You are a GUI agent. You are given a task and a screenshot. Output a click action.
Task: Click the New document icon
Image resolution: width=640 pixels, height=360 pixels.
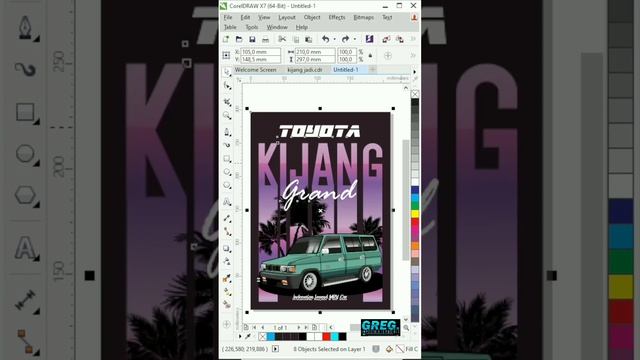click(x=226, y=39)
